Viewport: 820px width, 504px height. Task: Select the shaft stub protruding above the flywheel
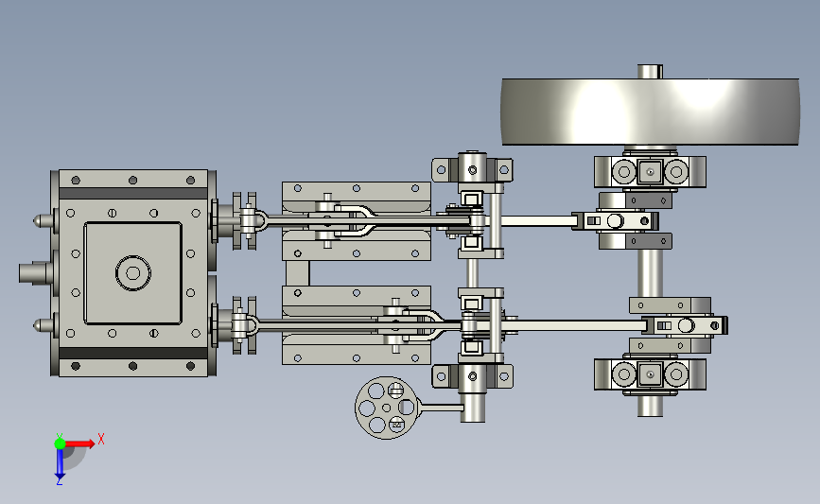pyautogui.click(x=650, y=72)
